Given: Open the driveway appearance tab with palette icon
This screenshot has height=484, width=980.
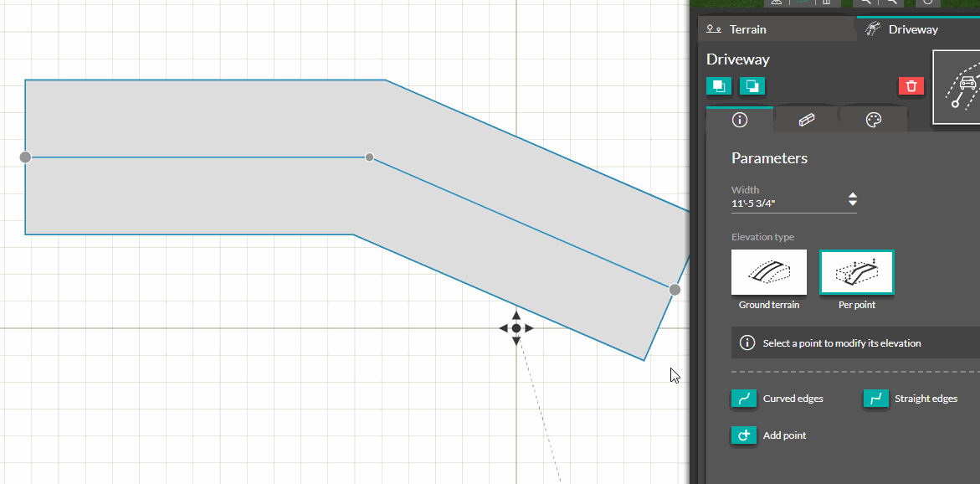Looking at the screenshot, I should click(873, 120).
